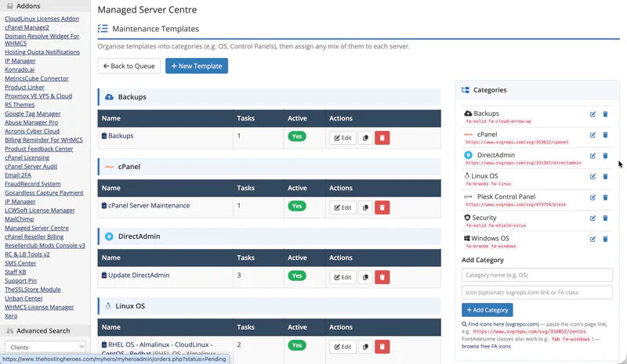Focus the Icon optional input field
Screen dimensions: 627x364
pyautogui.click(x=537, y=293)
